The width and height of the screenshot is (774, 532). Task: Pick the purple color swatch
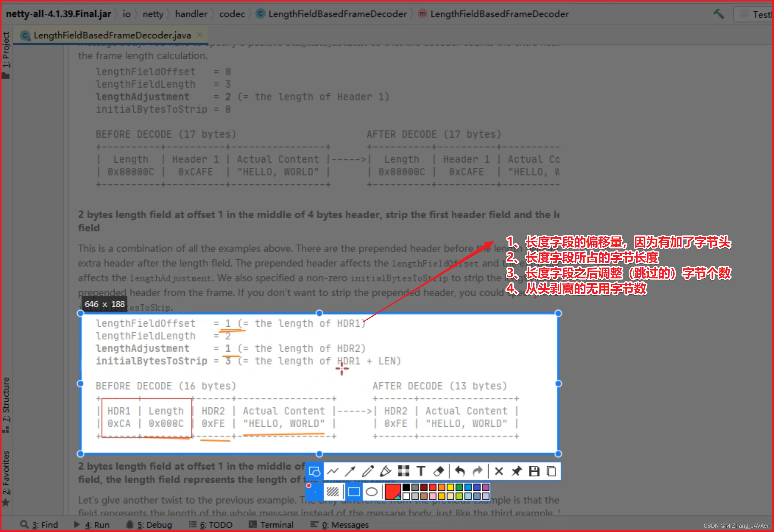pos(486,487)
